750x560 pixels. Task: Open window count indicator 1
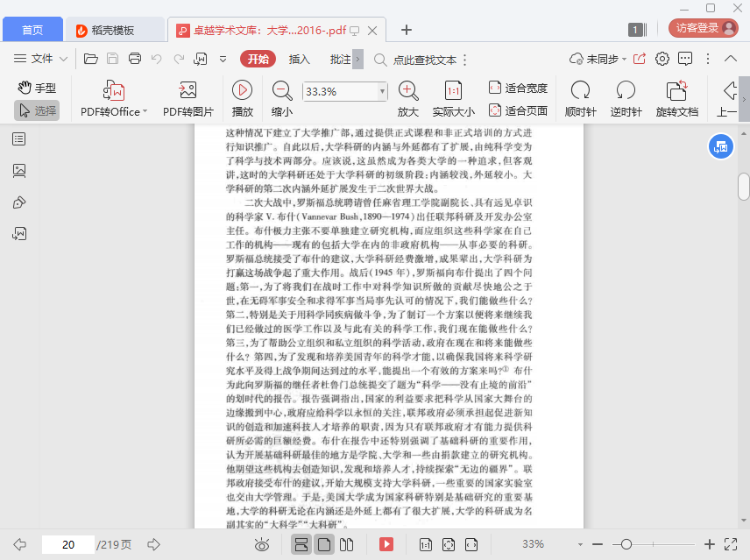pyautogui.click(x=637, y=30)
